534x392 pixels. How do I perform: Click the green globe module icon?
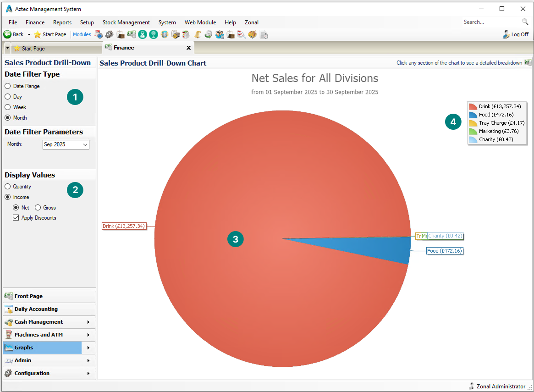point(154,34)
